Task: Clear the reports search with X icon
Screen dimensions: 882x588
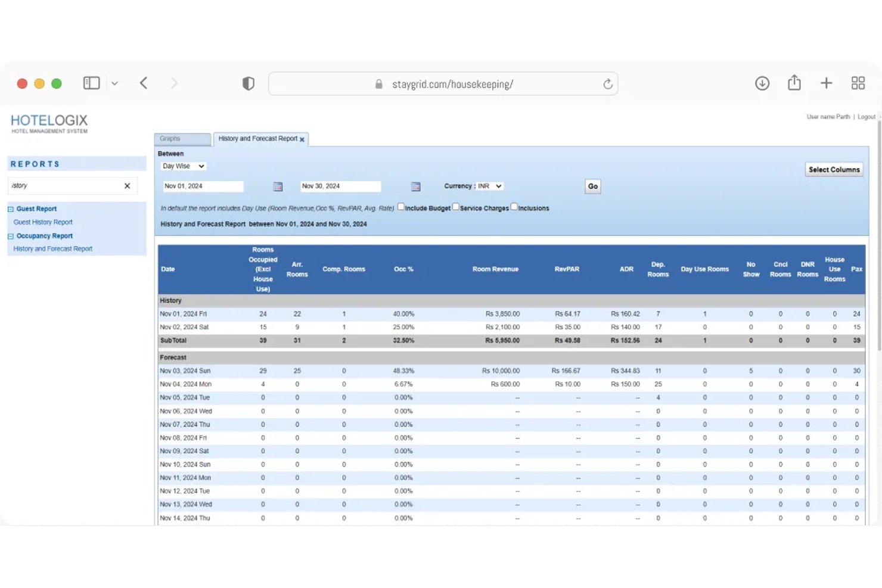Action: (x=127, y=186)
